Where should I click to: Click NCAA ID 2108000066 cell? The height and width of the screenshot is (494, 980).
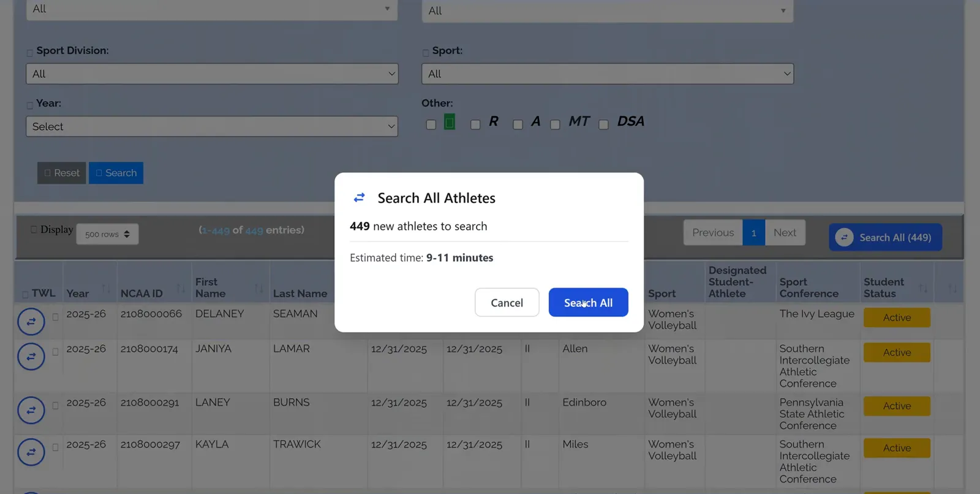[151, 313]
